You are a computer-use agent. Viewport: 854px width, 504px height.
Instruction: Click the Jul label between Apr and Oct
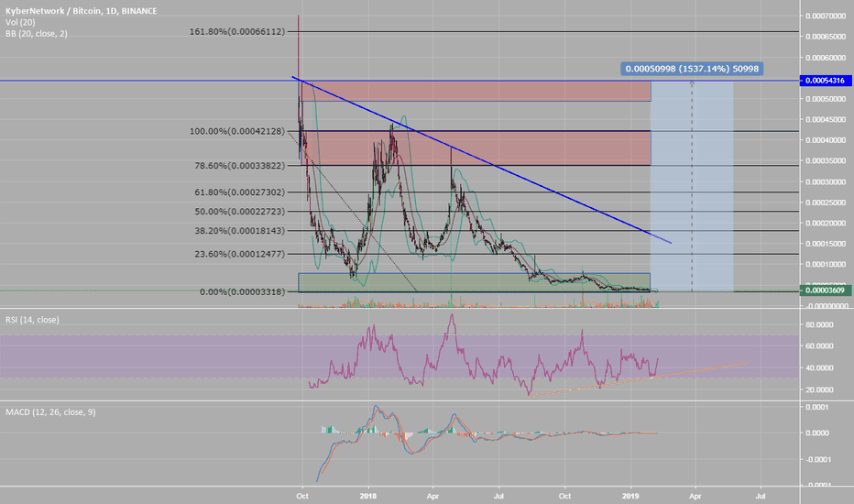point(498,496)
